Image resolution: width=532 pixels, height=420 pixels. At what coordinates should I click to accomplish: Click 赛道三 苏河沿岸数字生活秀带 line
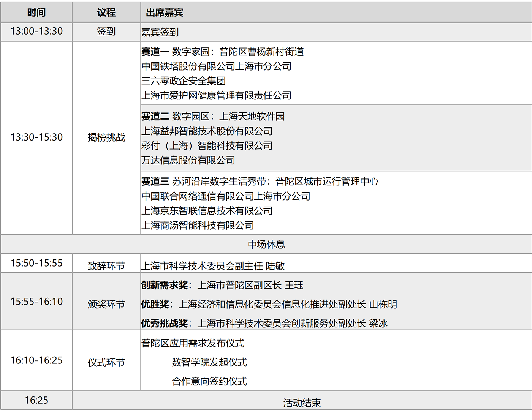tap(260, 182)
